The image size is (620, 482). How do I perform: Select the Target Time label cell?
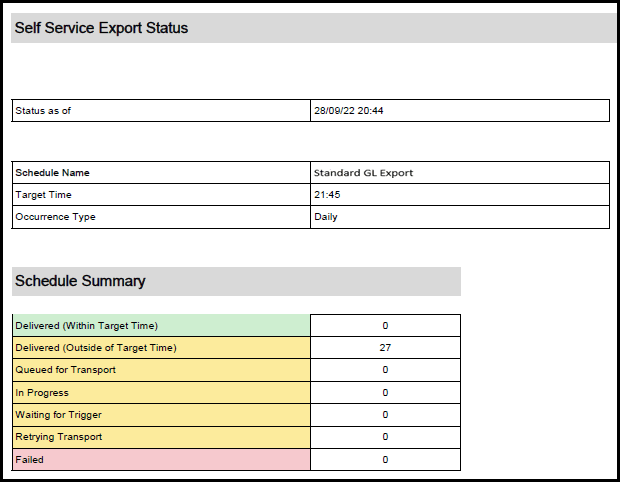tap(44, 195)
